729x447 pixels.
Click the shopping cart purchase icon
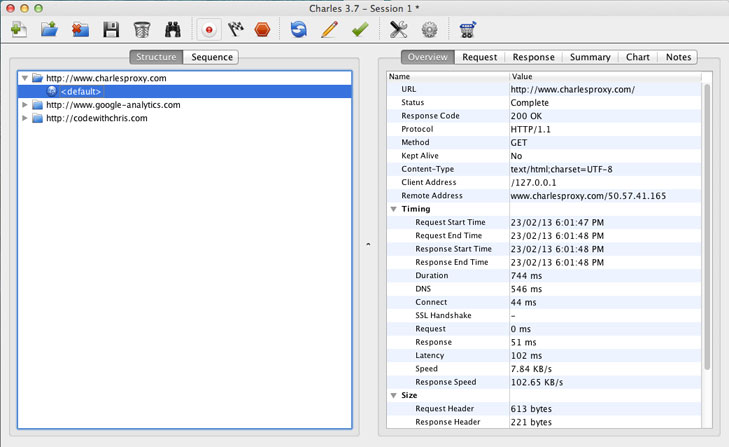point(467,30)
